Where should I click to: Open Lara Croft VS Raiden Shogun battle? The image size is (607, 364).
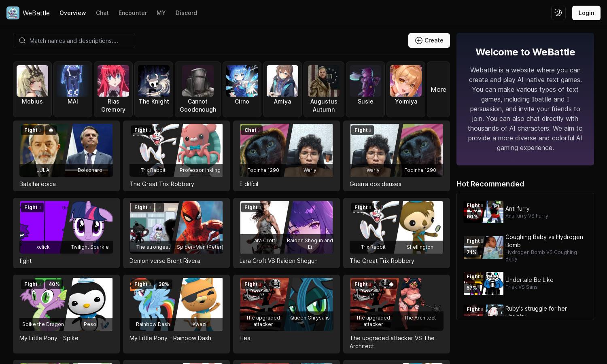pyautogui.click(x=287, y=233)
